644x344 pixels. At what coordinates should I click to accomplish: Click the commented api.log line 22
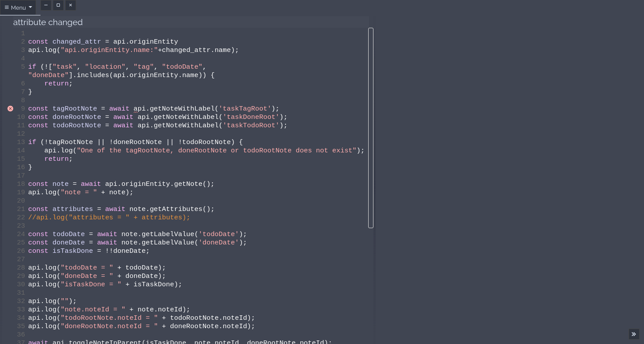[x=109, y=217]
